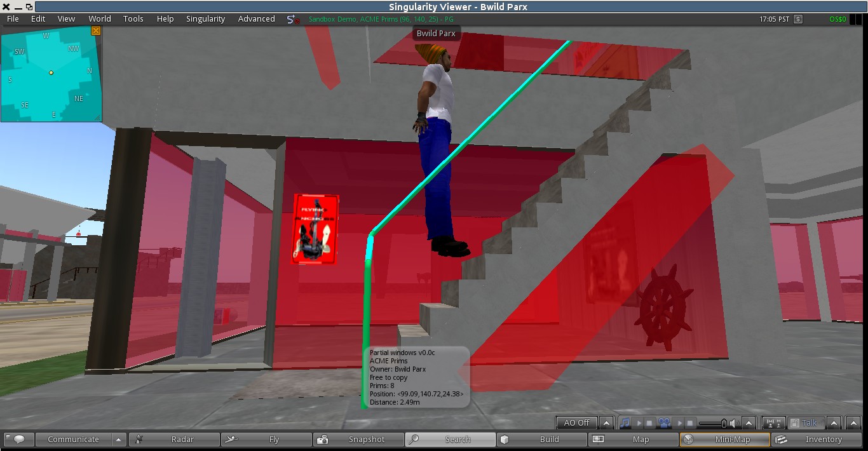Image resolution: width=868 pixels, height=451 pixels.
Task: Open the Build tools
Action: (x=542, y=439)
